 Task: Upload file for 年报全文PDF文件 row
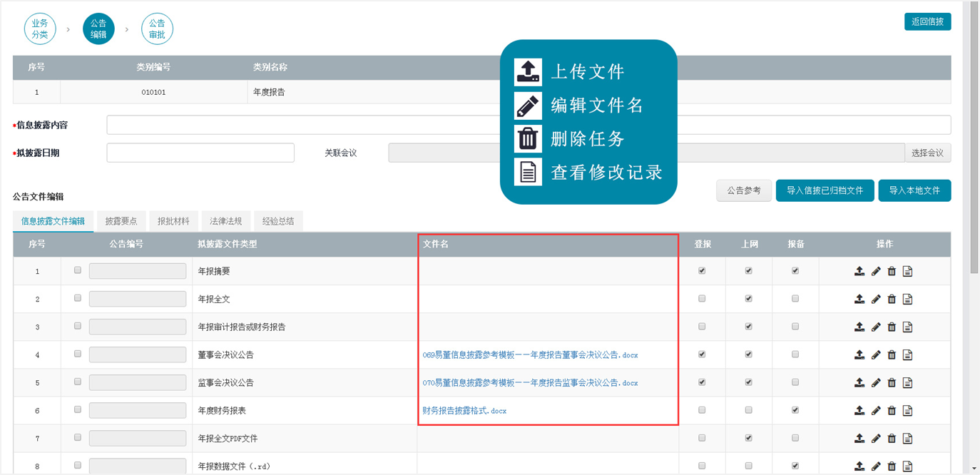point(859,438)
